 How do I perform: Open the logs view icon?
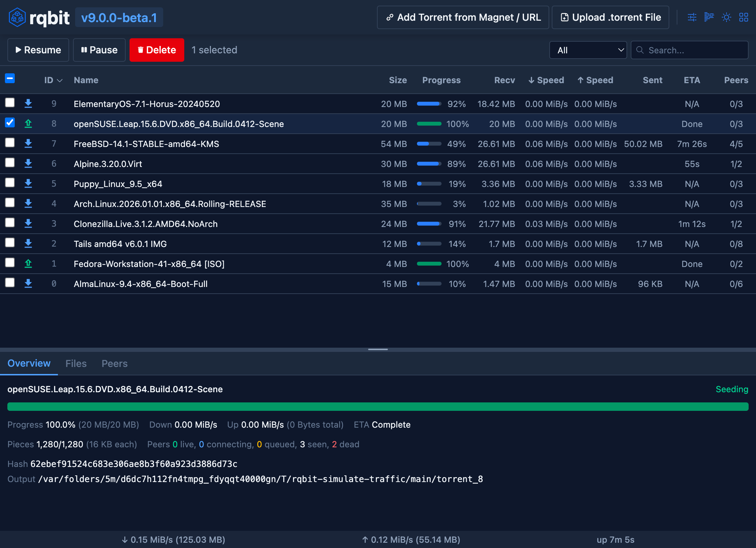tap(709, 17)
